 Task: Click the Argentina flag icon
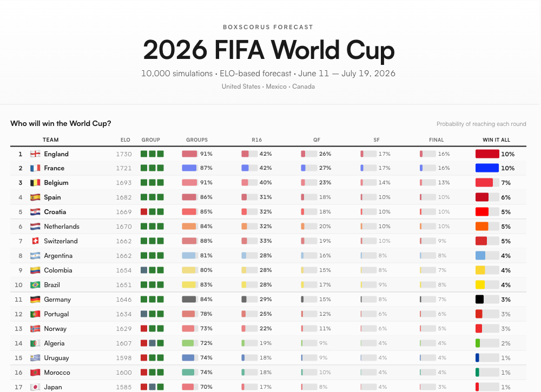click(35, 256)
